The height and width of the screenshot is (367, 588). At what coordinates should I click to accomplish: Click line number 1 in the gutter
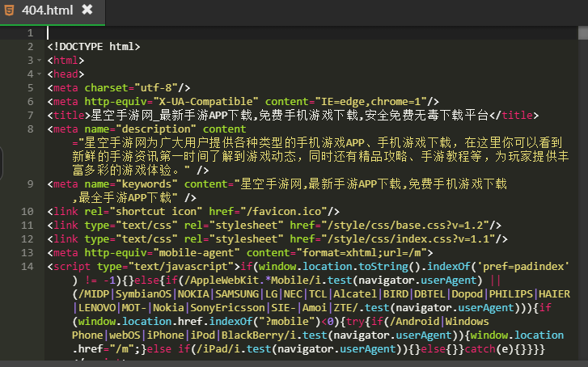(29, 33)
